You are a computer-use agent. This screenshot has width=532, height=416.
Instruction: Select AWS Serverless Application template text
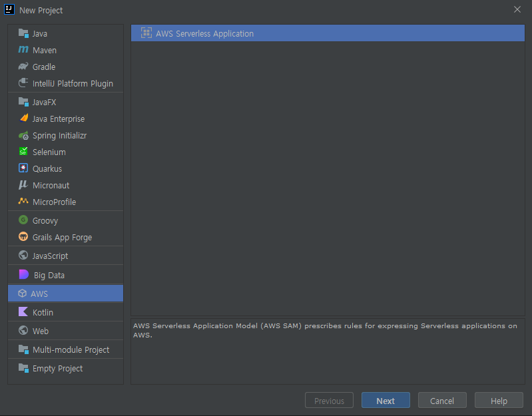(x=204, y=33)
